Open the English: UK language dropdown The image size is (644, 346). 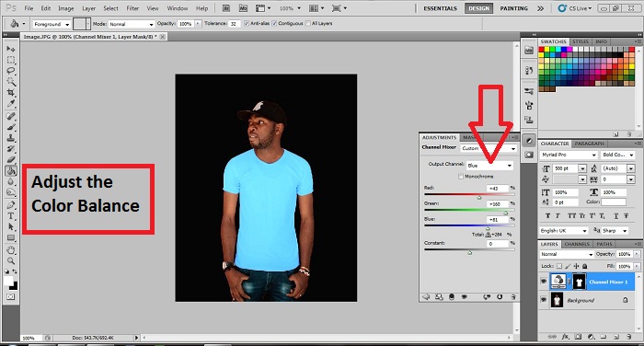click(564, 231)
